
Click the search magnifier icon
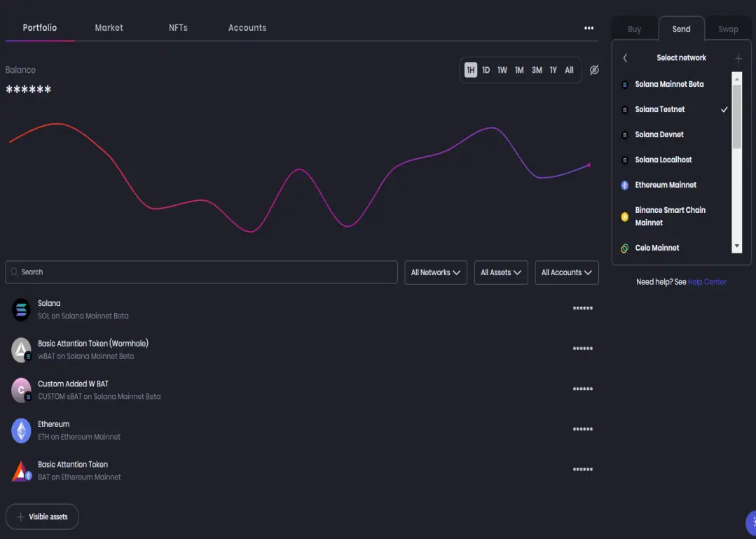(x=15, y=272)
